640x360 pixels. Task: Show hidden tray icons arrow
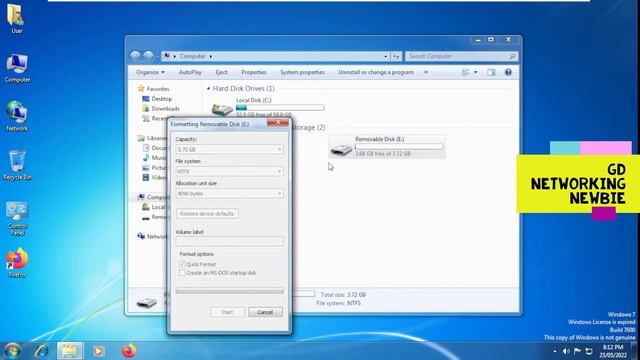click(555, 351)
